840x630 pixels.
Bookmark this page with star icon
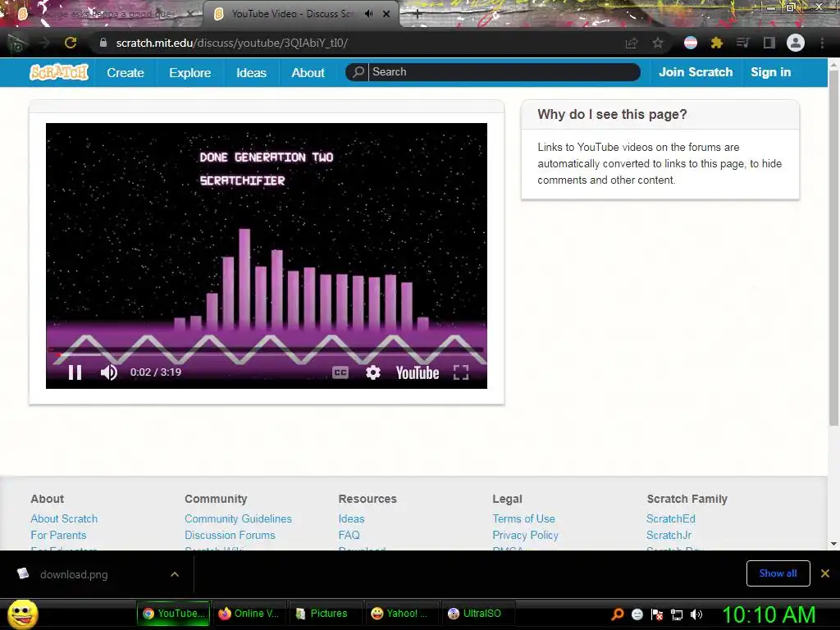click(x=658, y=43)
